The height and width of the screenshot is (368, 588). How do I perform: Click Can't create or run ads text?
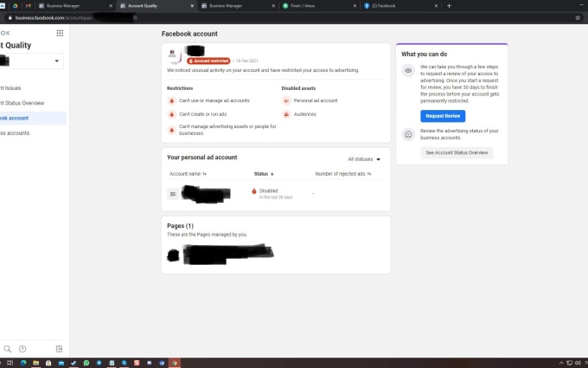(x=203, y=114)
